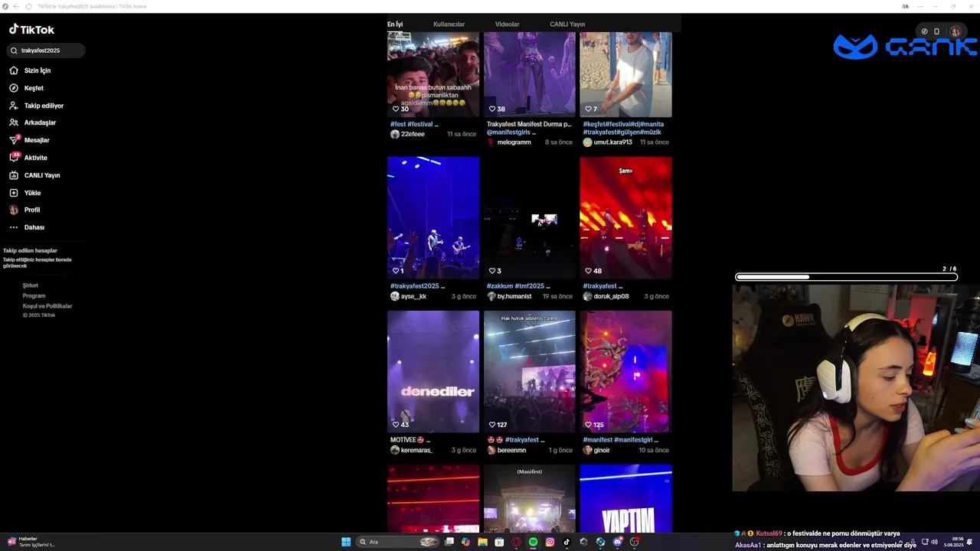The height and width of the screenshot is (551, 980).
Task: Open TikTok app from the taskbar
Action: pos(567,542)
